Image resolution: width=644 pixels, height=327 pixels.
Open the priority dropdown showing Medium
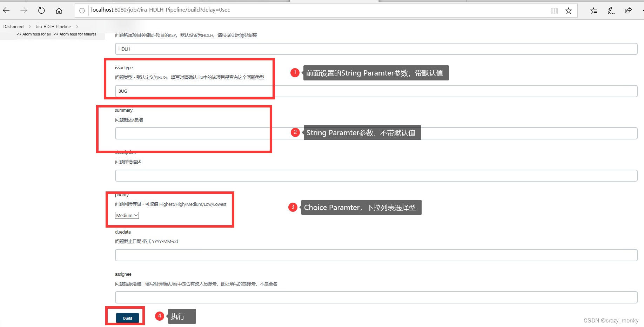click(126, 215)
